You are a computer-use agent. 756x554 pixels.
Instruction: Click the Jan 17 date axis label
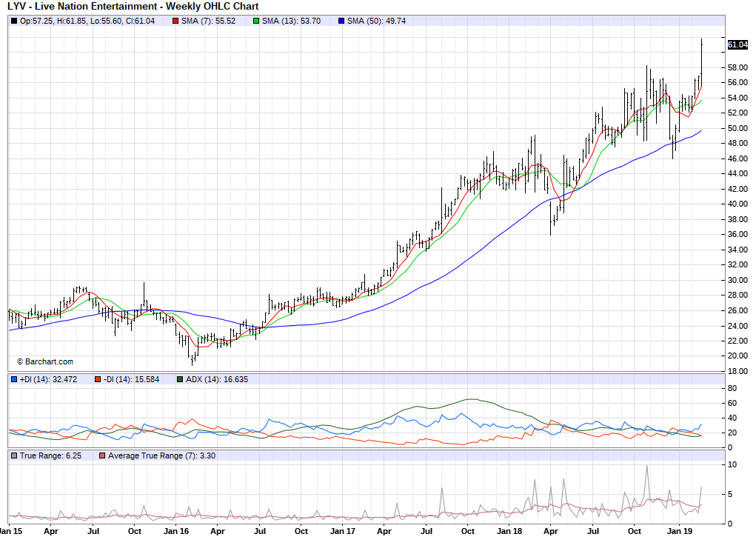coord(342,531)
